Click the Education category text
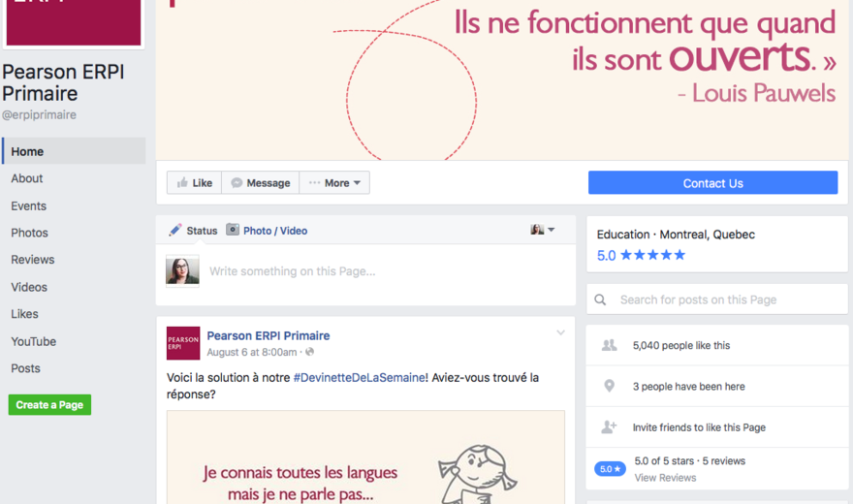Image resolution: width=853 pixels, height=504 pixels. coord(623,235)
